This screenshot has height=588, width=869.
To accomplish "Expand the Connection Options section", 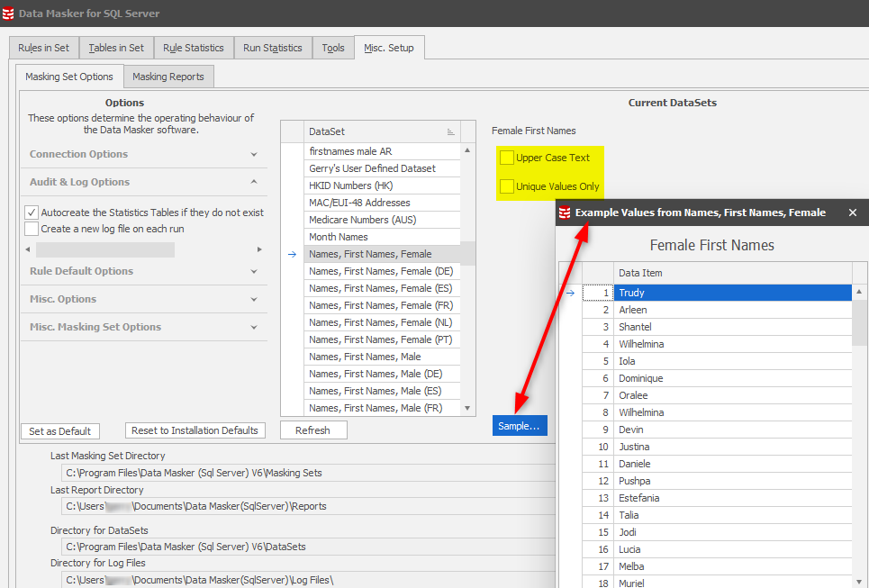I will click(144, 154).
